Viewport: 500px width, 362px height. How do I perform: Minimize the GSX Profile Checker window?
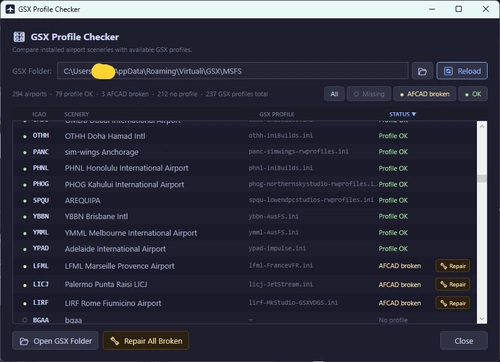tap(432, 9)
